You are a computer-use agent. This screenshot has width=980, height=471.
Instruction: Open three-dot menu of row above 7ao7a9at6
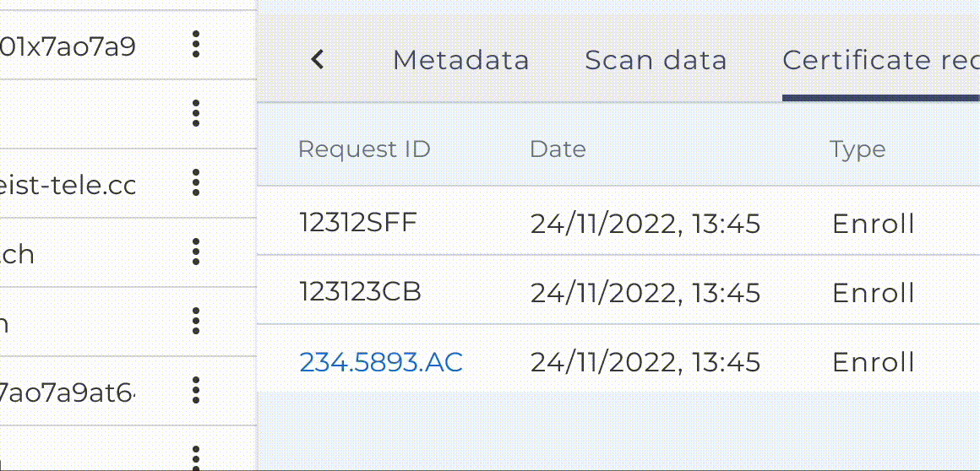196,321
